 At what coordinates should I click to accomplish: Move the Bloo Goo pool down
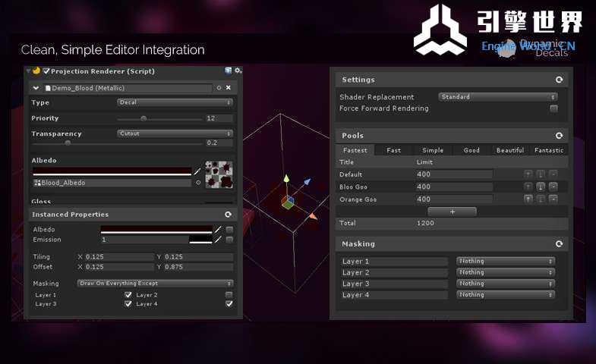pos(541,187)
